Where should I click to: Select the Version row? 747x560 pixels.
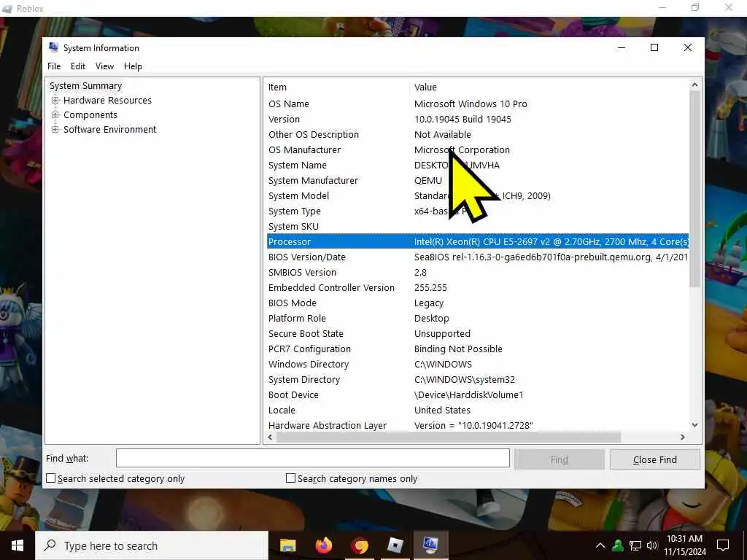[x=478, y=119]
